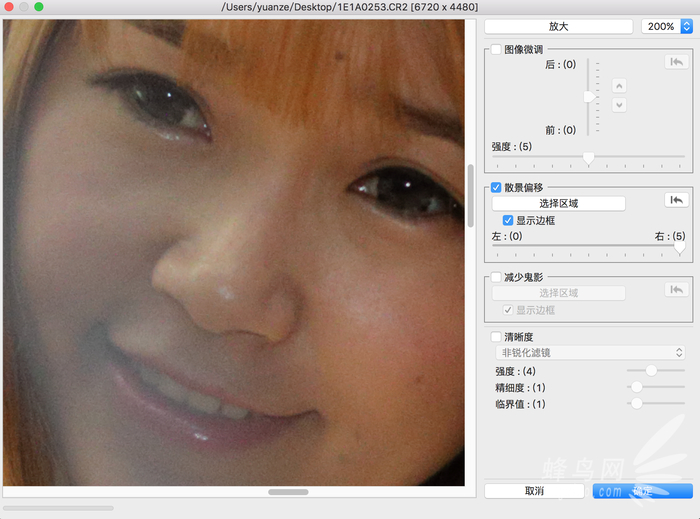Toggle 显示边框 checkbox under 散景偏移
700x519 pixels.
pyautogui.click(x=508, y=220)
